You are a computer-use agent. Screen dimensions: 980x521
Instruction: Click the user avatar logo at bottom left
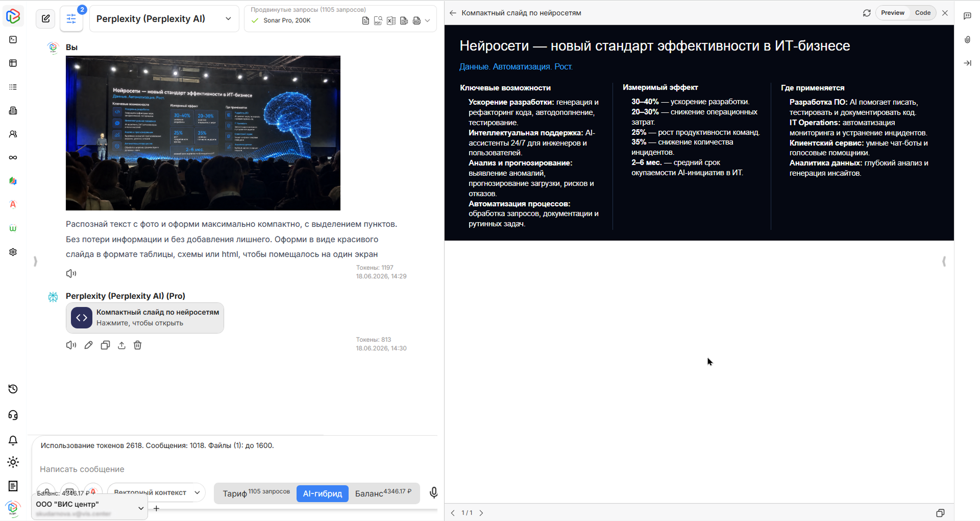(x=13, y=508)
